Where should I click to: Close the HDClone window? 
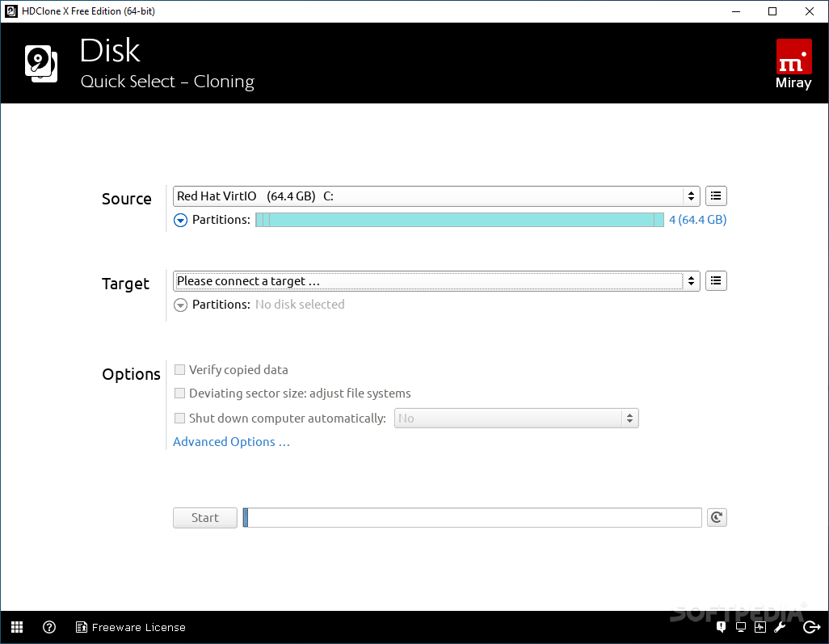coord(810,11)
